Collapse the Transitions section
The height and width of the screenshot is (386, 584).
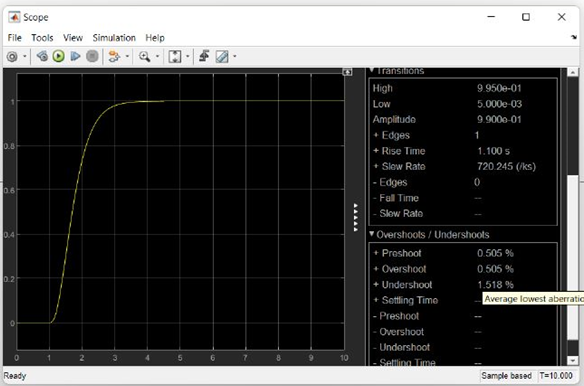click(371, 70)
